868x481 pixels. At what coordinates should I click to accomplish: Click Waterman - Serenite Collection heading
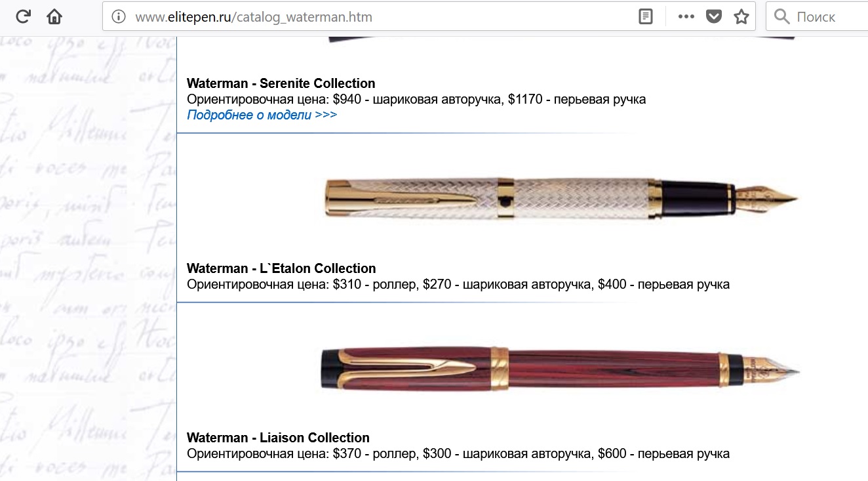coord(281,83)
